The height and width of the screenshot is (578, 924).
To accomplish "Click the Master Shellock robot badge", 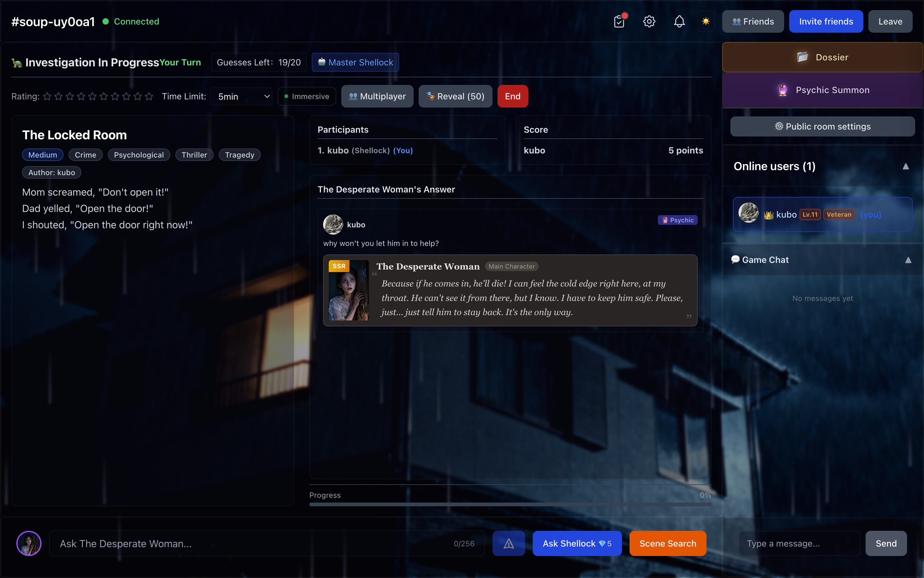I will click(355, 62).
